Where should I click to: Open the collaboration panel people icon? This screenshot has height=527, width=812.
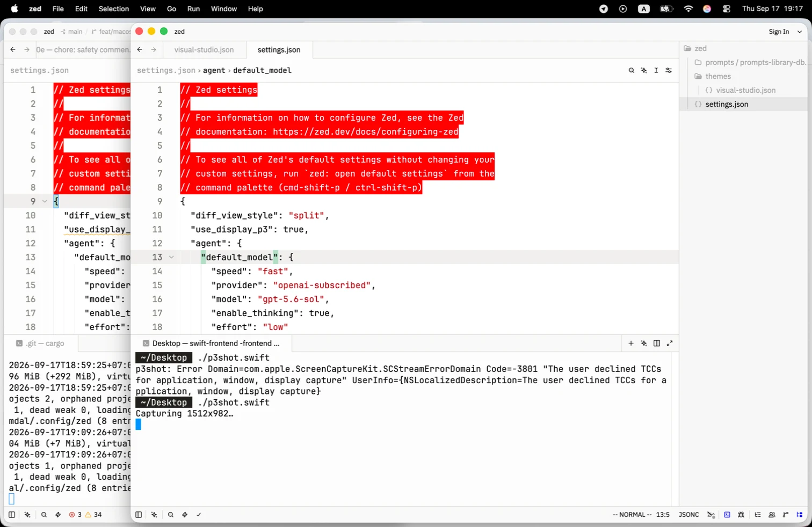pyautogui.click(x=772, y=515)
